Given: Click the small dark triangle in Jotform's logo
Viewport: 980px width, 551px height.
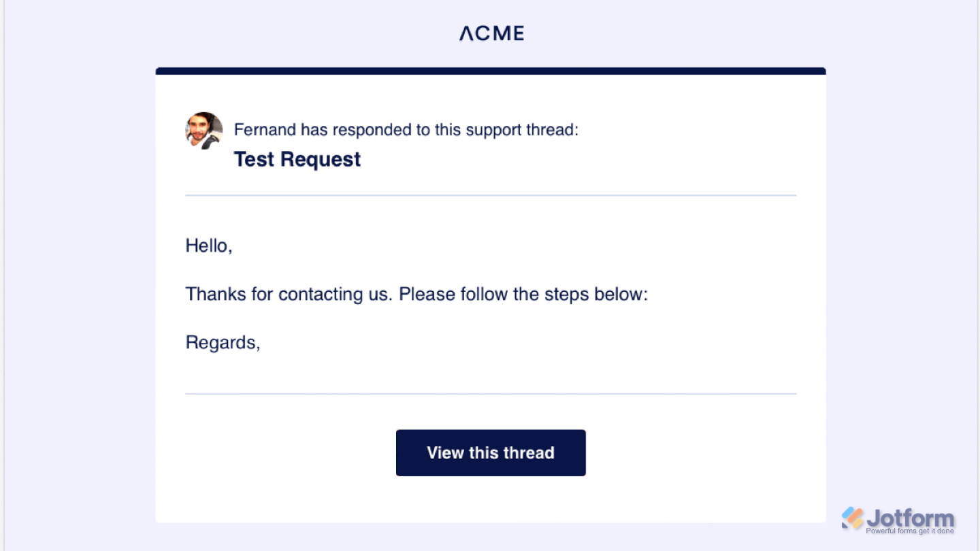Looking at the screenshot, I should click(845, 527).
